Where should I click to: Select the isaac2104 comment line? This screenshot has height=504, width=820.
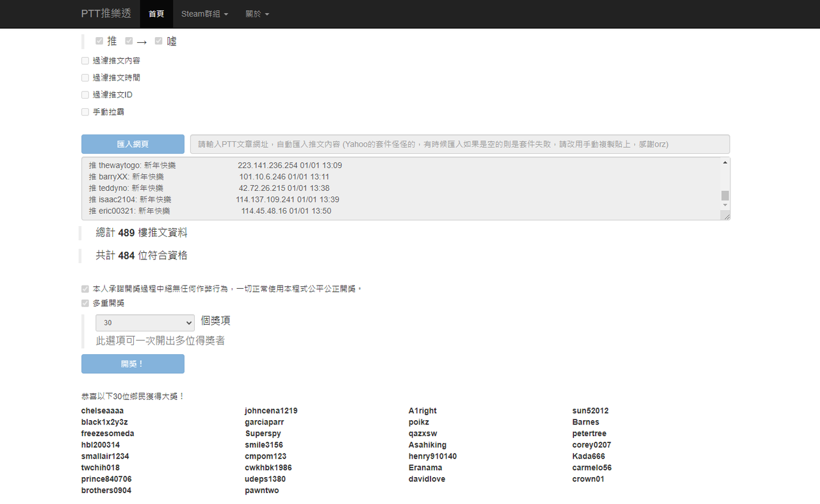point(214,200)
